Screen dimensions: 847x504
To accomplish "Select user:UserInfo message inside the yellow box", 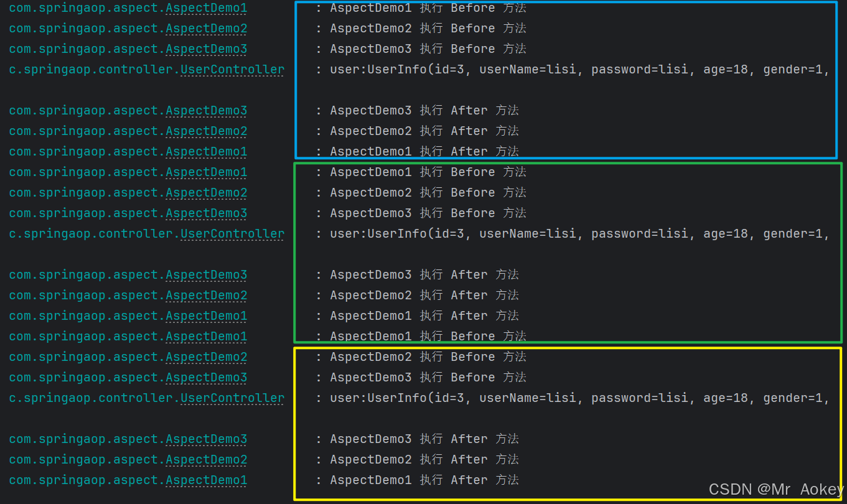I will (x=580, y=398).
